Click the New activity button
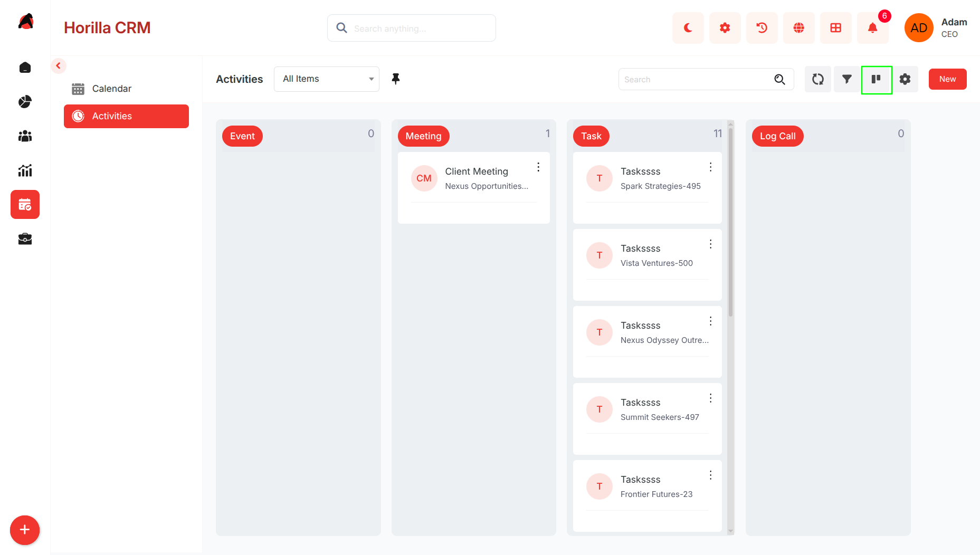The height and width of the screenshot is (555, 980). coord(947,79)
